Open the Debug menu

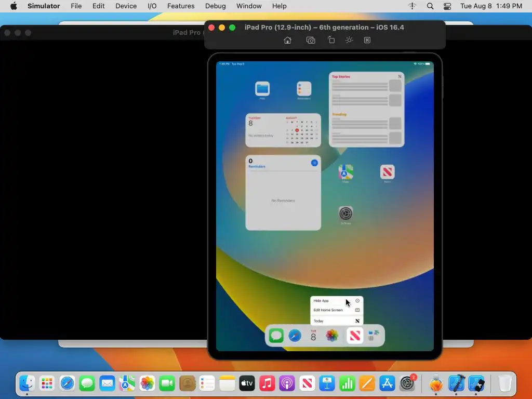point(216,6)
